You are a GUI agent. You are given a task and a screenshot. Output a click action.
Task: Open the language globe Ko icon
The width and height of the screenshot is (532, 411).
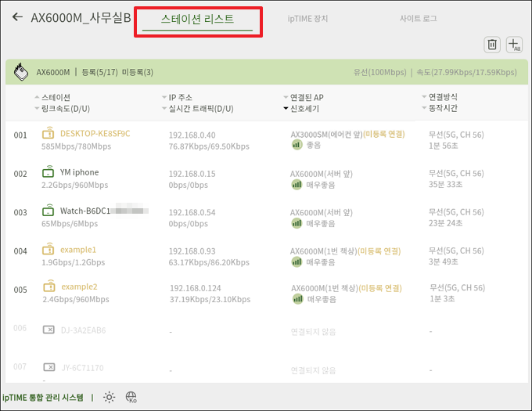[131, 397]
